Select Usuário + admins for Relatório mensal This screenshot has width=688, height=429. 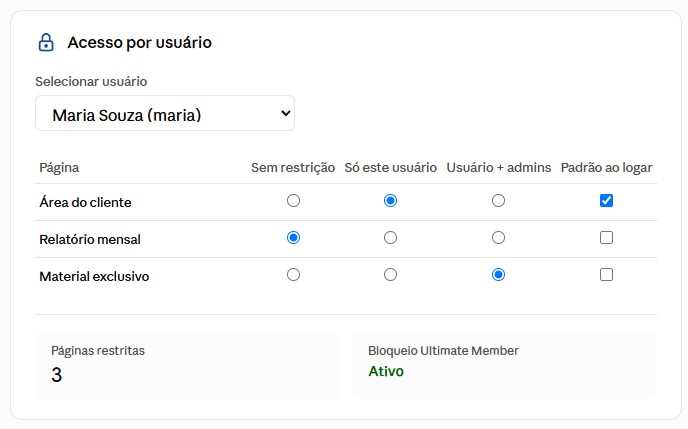coord(498,237)
